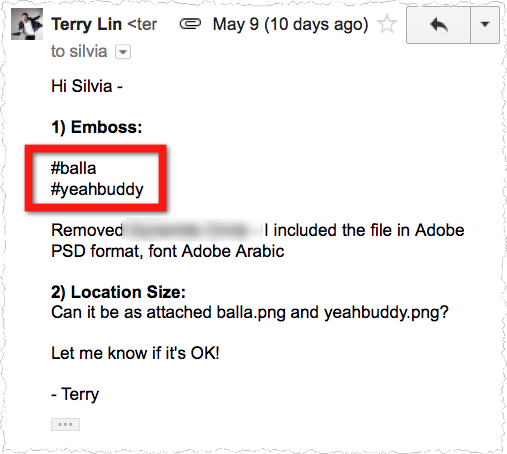Click the "- Terry" signature
The width and height of the screenshot is (507, 454).
[75, 395]
